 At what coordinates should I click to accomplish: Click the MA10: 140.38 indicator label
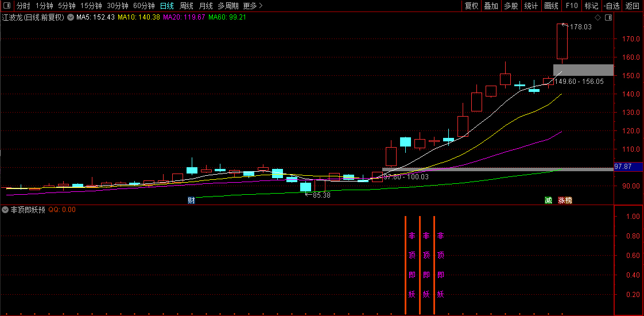pyautogui.click(x=138, y=18)
